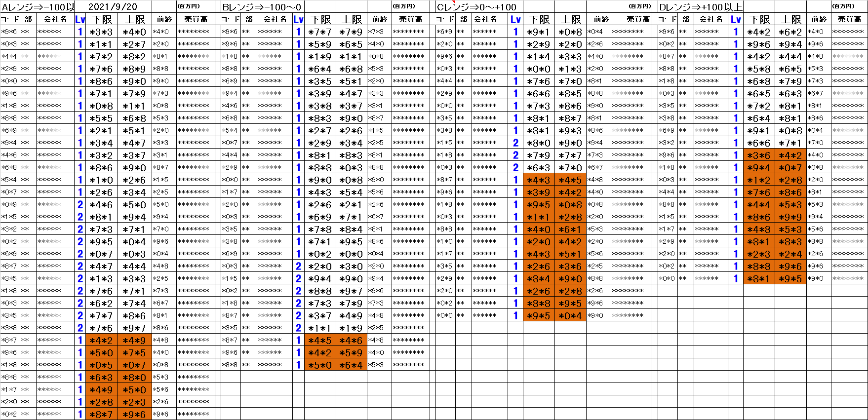Select the B range 下限 cell *7*7

(x=320, y=32)
